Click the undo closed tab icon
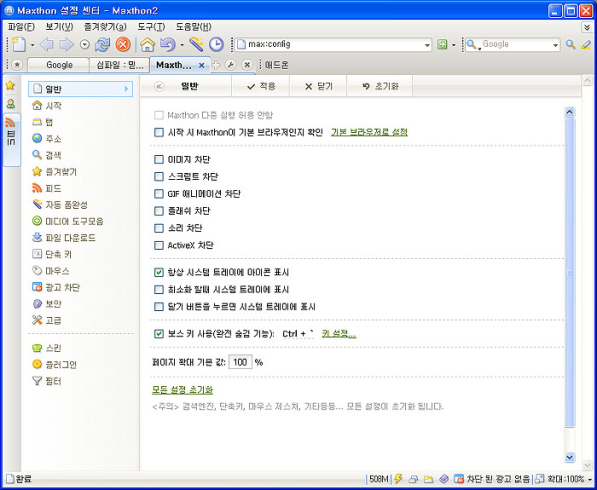 coord(168,45)
